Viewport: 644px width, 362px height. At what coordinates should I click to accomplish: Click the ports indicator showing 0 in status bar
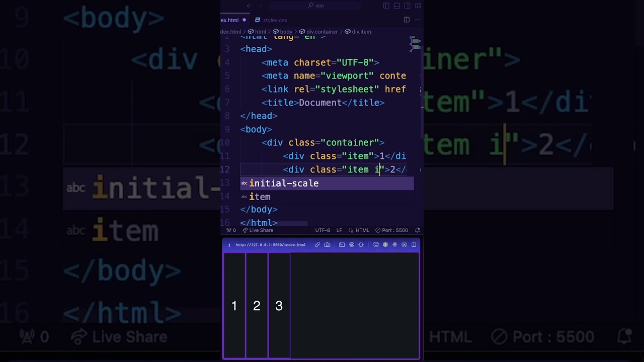pos(231,230)
